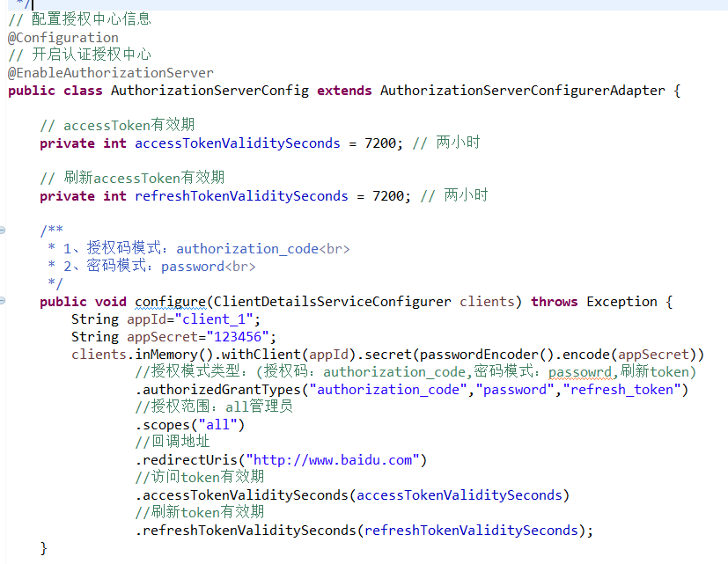Click ClientDetailsServiceConfigurer parameter type
This screenshot has width=728, height=564.
coord(332,302)
